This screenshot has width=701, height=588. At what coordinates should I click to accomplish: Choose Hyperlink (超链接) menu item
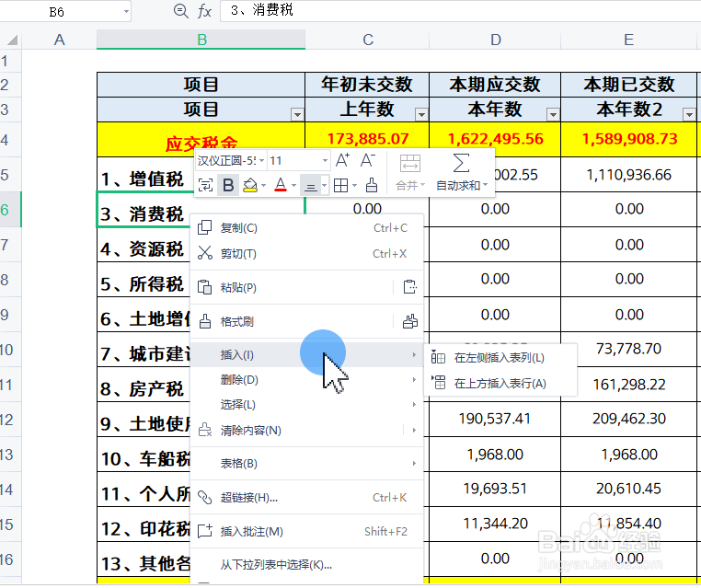pos(306,498)
